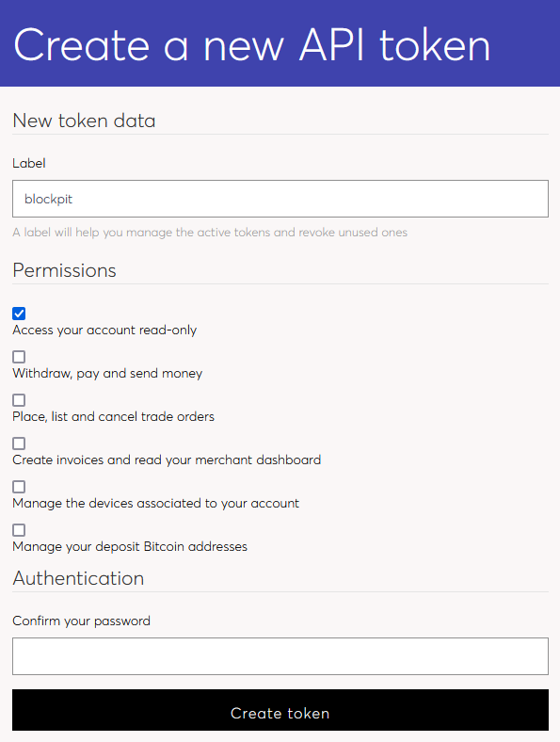This screenshot has height=742, width=560.
Task: Click the 'Withdraw, pay and send money' text
Action: click(107, 374)
